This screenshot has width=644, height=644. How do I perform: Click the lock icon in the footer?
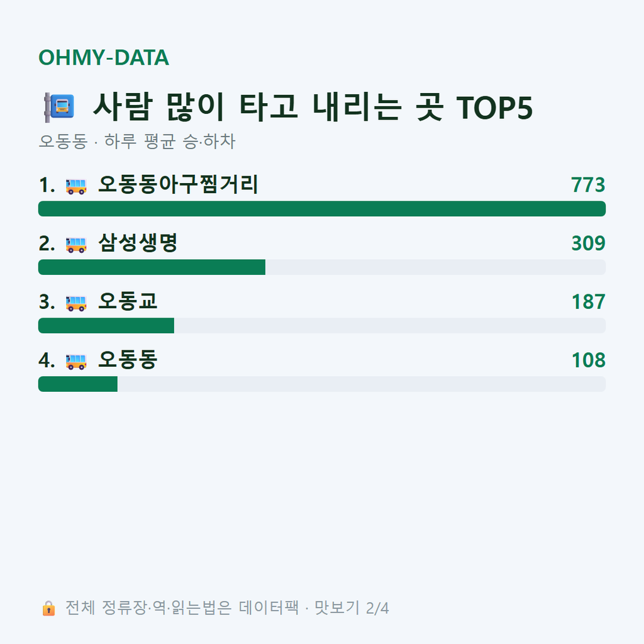[x=48, y=608]
